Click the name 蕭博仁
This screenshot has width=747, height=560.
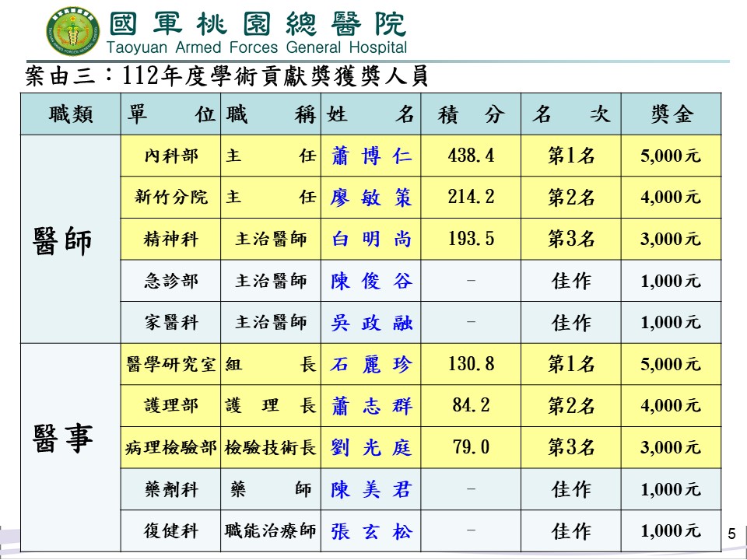click(x=371, y=156)
